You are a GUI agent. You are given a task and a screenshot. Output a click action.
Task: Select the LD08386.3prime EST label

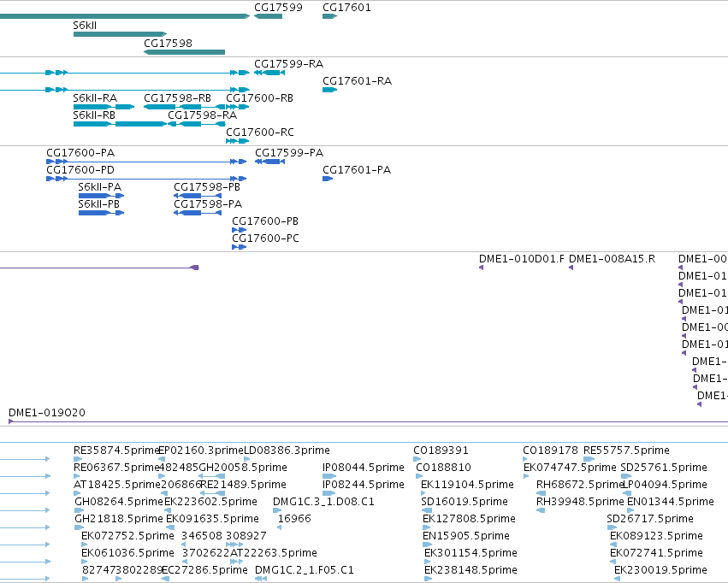(x=287, y=450)
